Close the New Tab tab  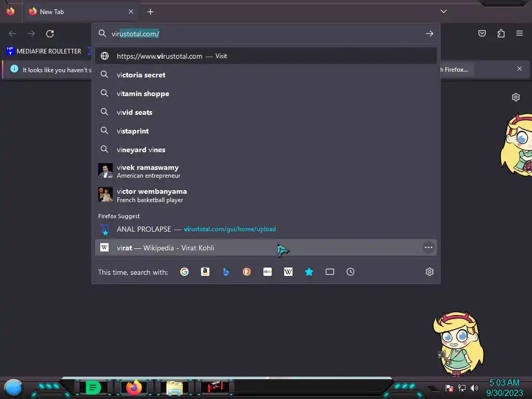pos(131,11)
